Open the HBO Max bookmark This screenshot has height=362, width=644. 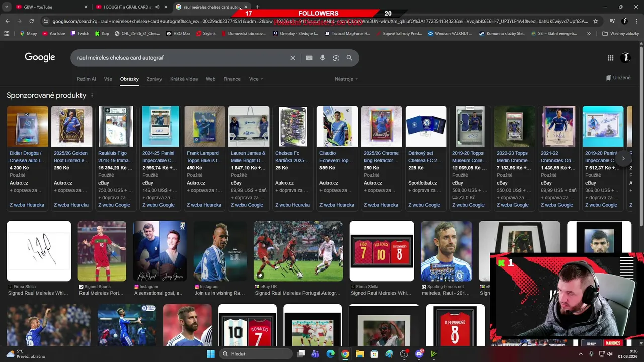[178, 33]
